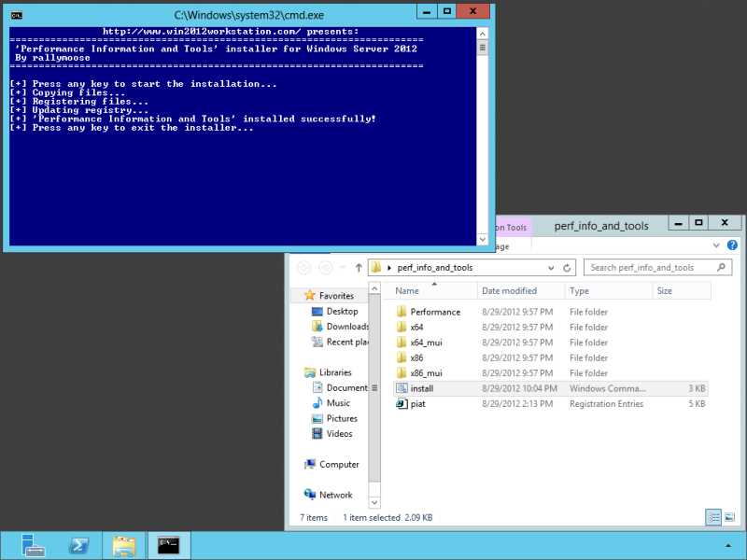
Task: Go back in Explorer navigation
Action: (x=304, y=268)
